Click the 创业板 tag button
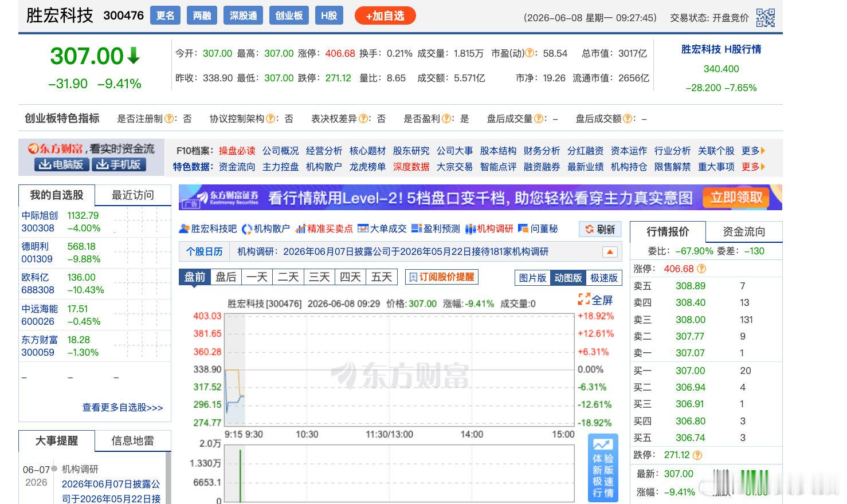The height and width of the screenshot is (504, 847). (x=289, y=16)
